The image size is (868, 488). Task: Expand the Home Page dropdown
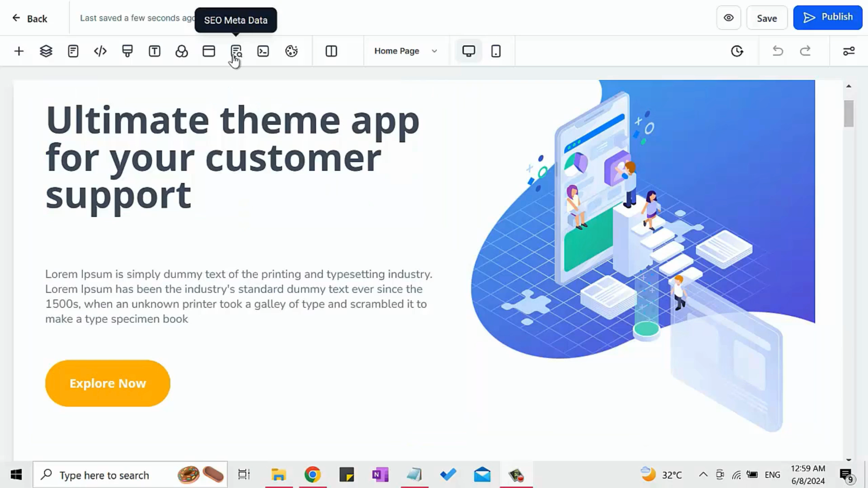406,51
